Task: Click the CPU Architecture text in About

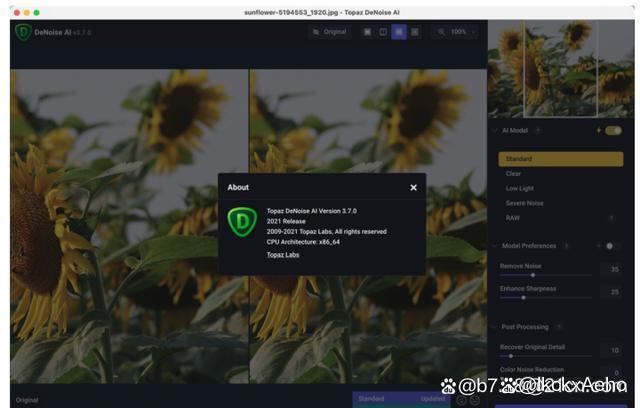Action: tap(303, 242)
